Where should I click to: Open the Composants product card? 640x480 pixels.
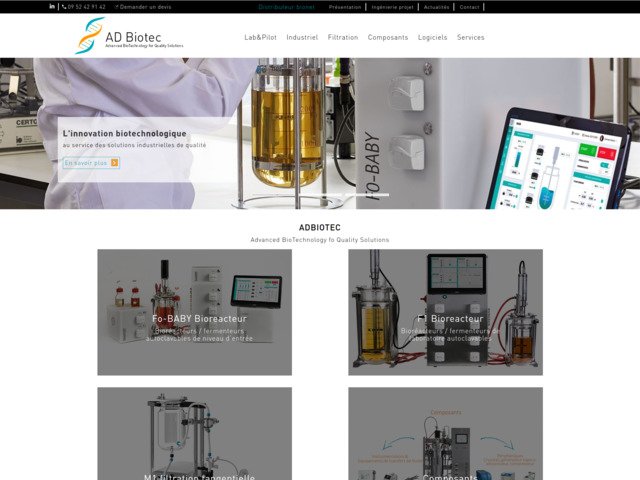tap(446, 433)
